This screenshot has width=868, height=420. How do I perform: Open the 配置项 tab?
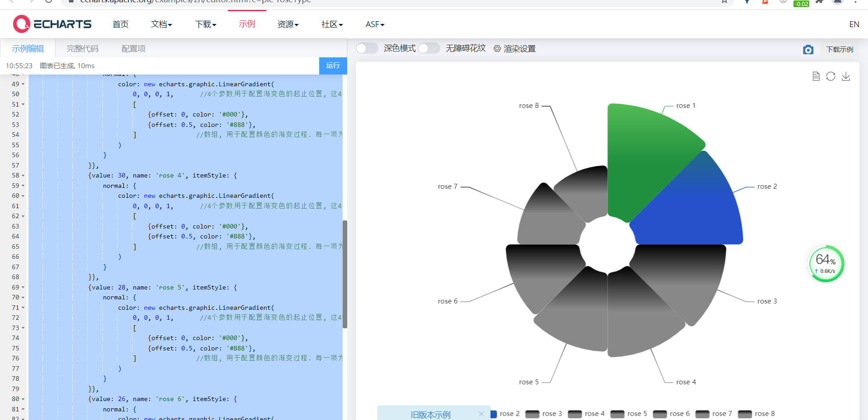(x=133, y=48)
